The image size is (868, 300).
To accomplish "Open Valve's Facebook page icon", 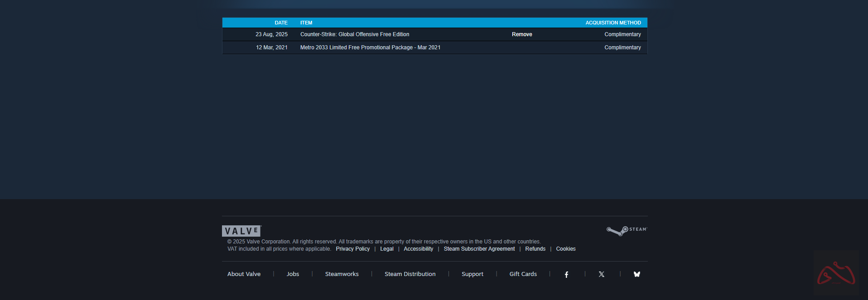I will click(566, 274).
